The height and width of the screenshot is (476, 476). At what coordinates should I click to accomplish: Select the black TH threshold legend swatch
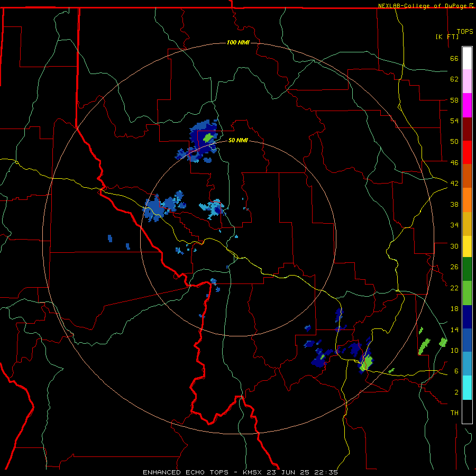click(467, 411)
